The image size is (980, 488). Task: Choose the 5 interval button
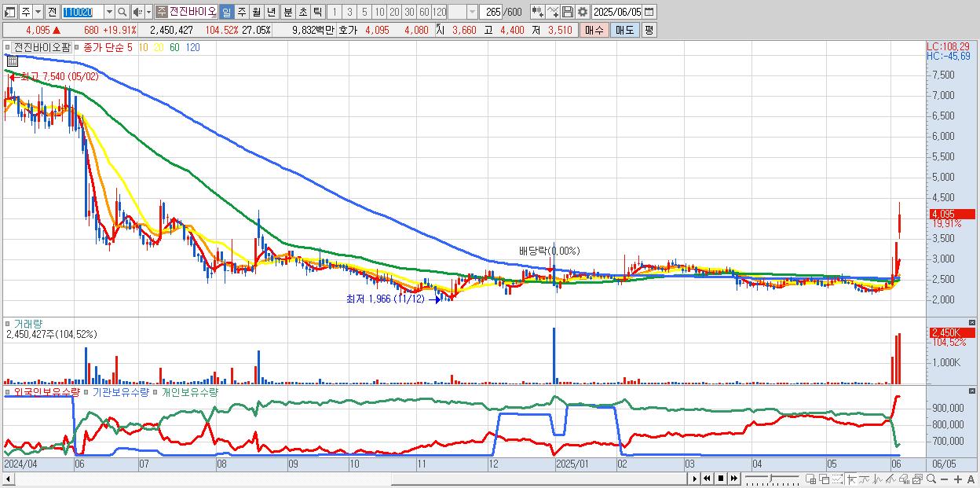pos(364,12)
